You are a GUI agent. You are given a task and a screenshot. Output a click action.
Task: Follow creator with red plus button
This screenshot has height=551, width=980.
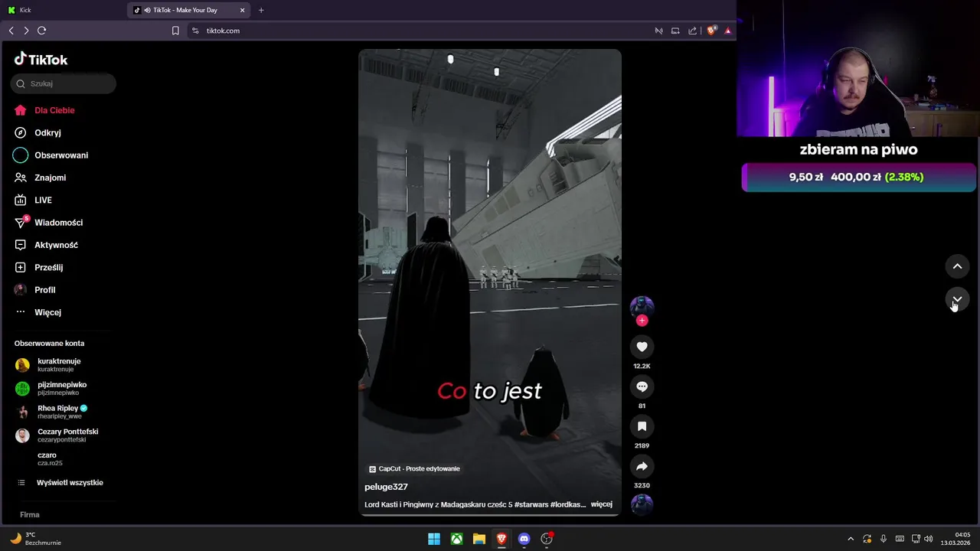[642, 321]
